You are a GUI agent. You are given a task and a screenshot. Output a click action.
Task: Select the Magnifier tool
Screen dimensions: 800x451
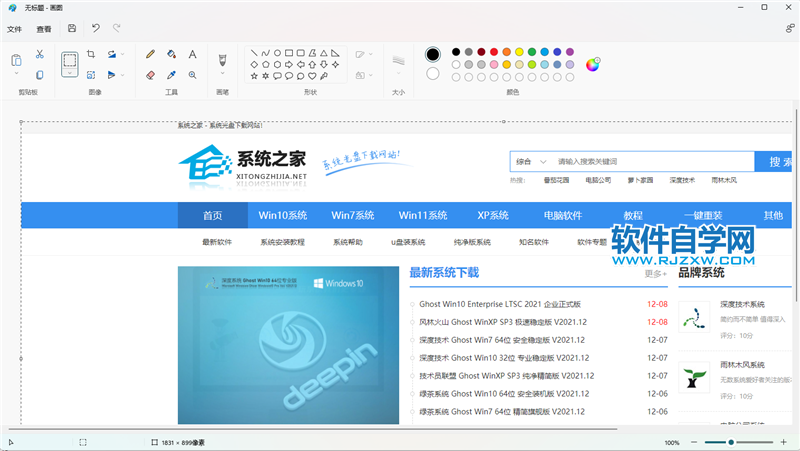(192, 75)
